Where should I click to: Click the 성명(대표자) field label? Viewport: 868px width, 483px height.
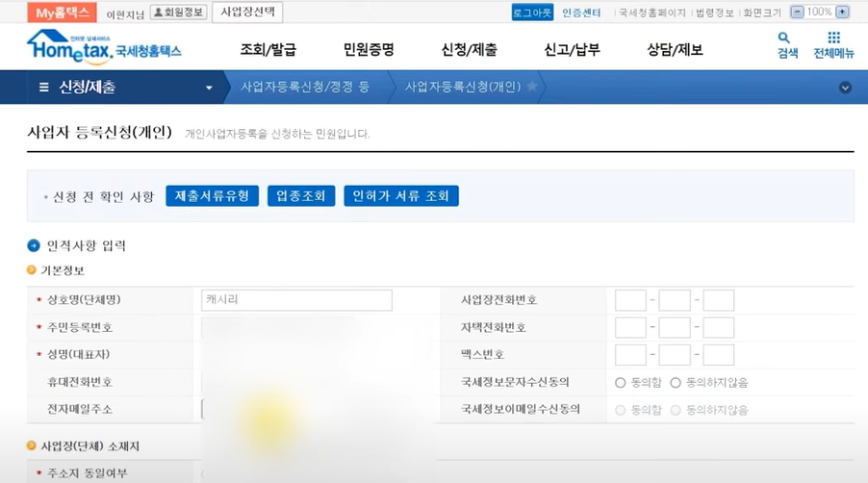coord(79,354)
